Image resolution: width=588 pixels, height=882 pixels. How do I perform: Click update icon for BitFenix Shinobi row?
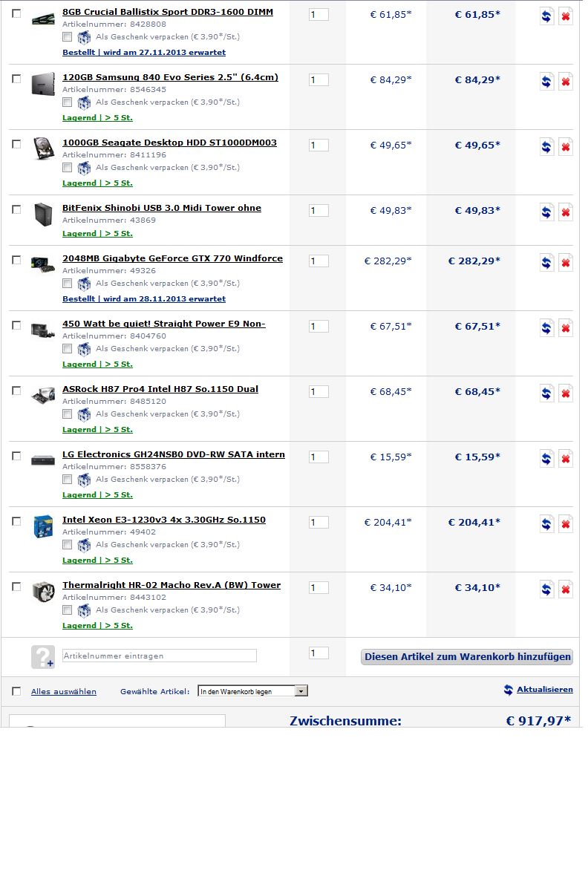tap(546, 212)
